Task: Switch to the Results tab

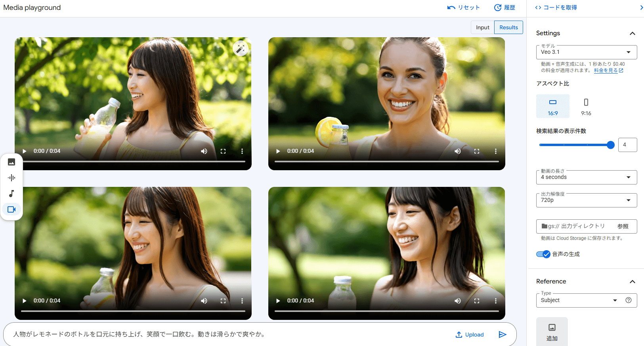Action: click(508, 27)
